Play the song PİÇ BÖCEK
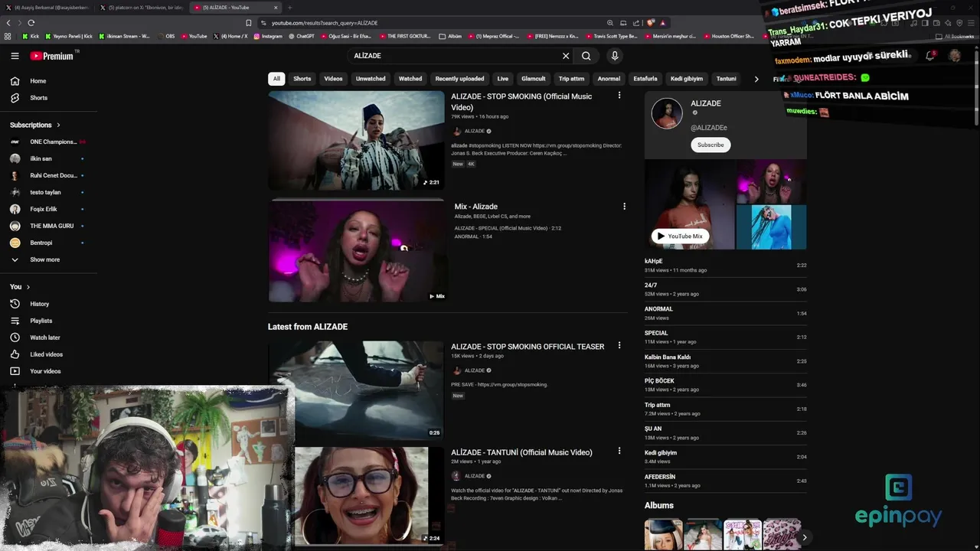Screen dimensions: 980x551 click(725, 385)
